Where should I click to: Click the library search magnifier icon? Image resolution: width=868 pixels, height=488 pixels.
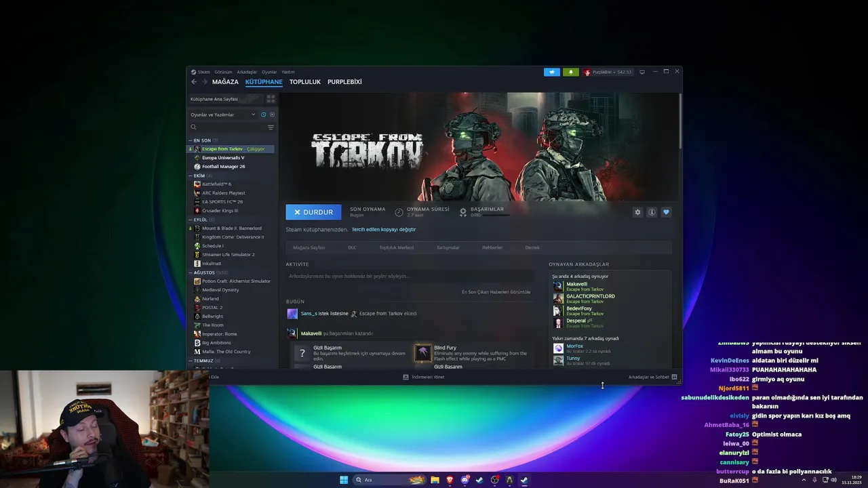(193, 127)
